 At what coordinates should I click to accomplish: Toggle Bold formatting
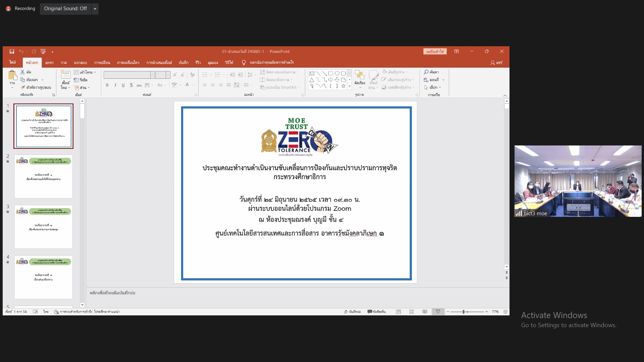pyautogui.click(x=107, y=85)
